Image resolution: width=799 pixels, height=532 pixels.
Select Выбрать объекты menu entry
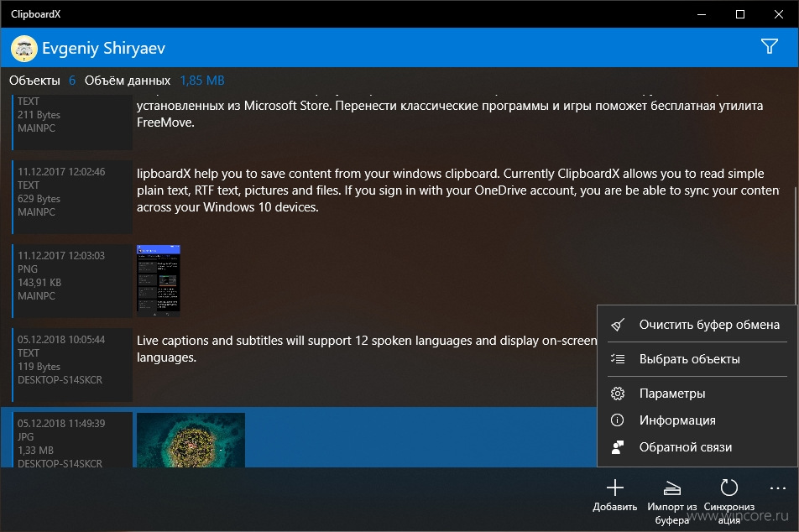tap(697, 359)
